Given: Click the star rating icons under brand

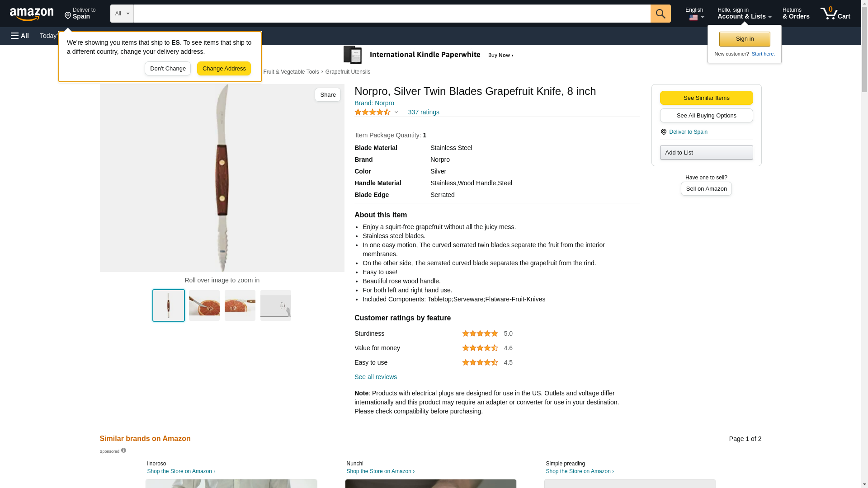Looking at the screenshot, I should click(x=373, y=112).
